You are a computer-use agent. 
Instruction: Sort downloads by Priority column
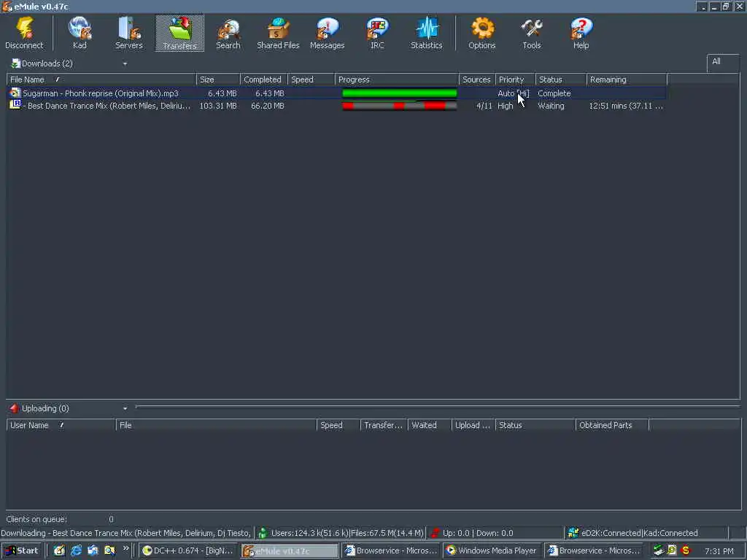point(516,79)
